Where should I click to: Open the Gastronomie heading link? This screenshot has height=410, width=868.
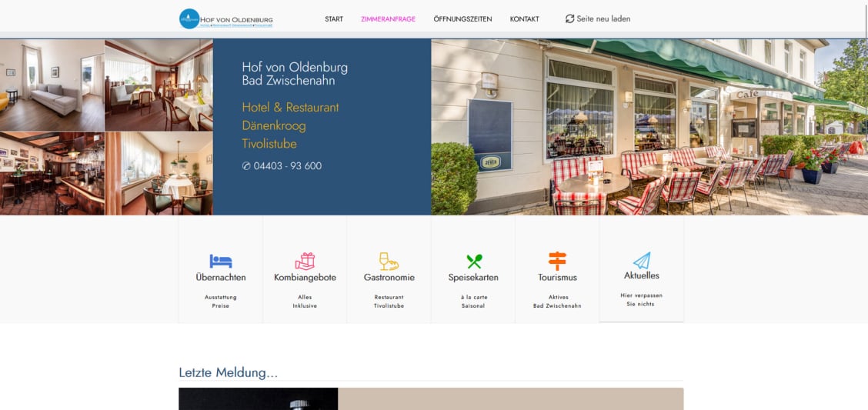click(389, 278)
